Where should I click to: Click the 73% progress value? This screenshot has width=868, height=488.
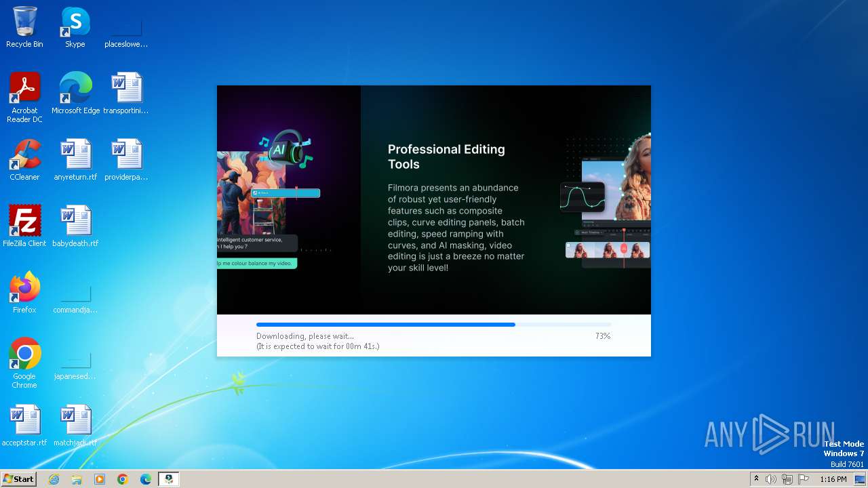tap(603, 336)
